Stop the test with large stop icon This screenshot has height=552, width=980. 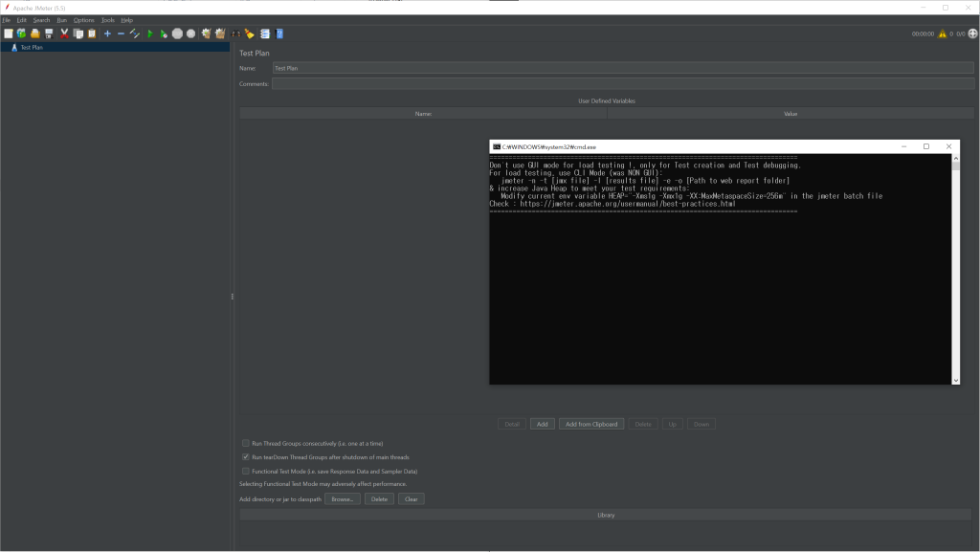177,33
